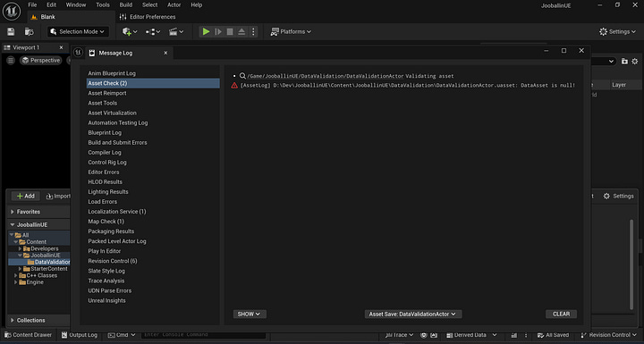Select Anim Blueprint Log category
The height and width of the screenshot is (344, 644).
112,73
